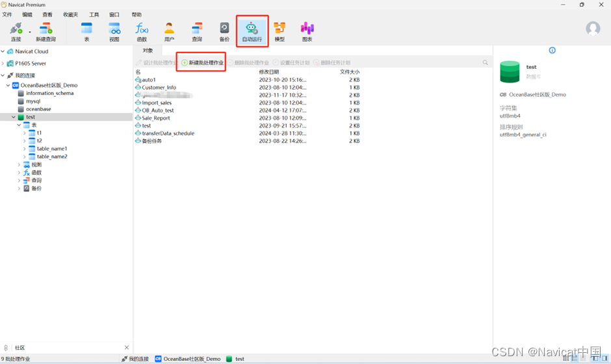This screenshot has height=364, width=611.
Task: Open the 查看 menu
Action: coord(47,14)
